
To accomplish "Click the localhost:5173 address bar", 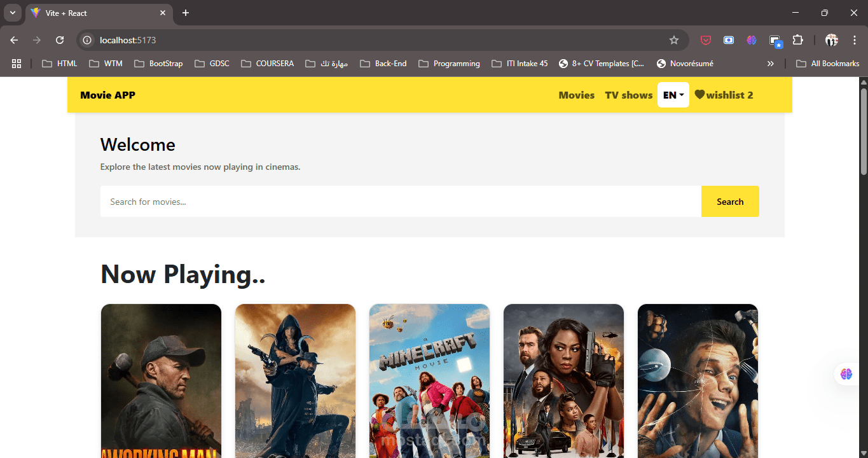I will [x=382, y=40].
